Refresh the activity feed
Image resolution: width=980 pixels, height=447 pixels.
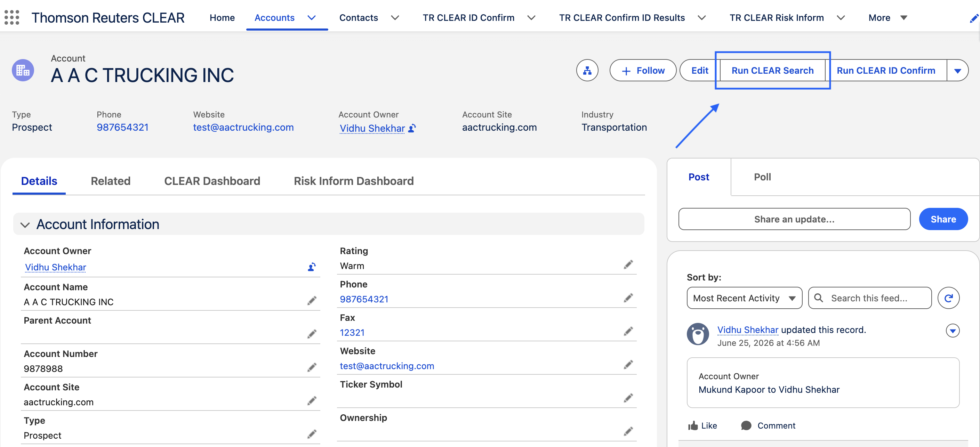(948, 298)
